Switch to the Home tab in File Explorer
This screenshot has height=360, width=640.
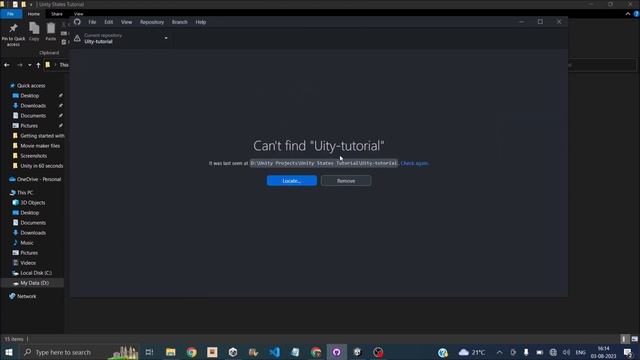click(34, 14)
